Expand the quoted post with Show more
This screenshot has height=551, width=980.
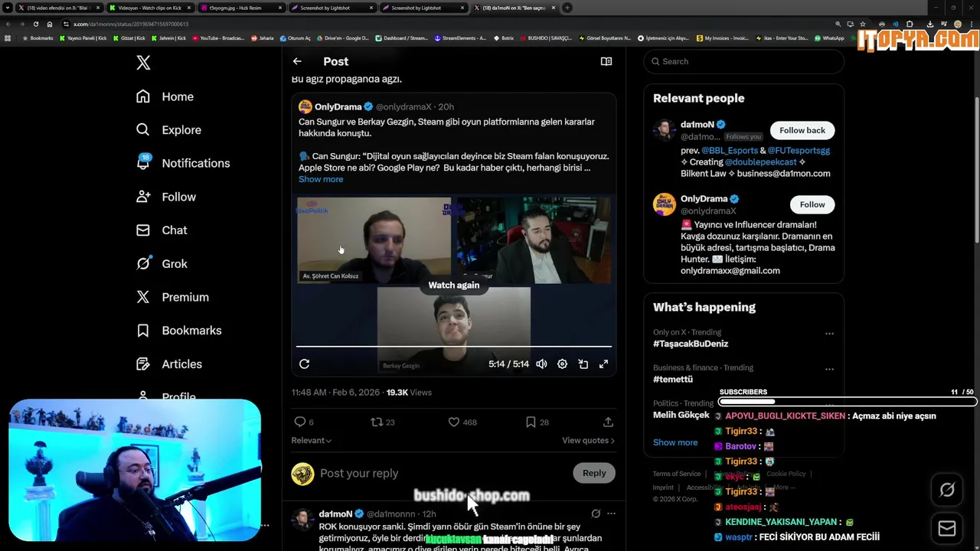click(321, 179)
